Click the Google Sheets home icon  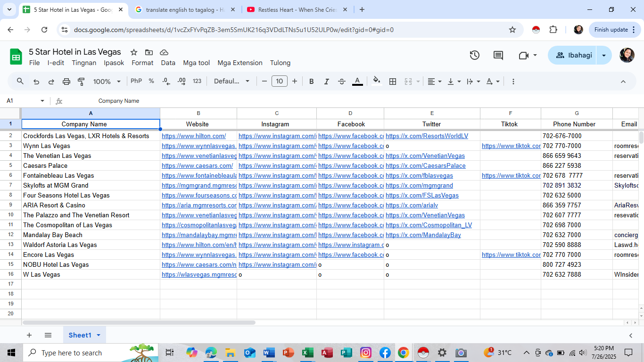[x=16, y=57]
